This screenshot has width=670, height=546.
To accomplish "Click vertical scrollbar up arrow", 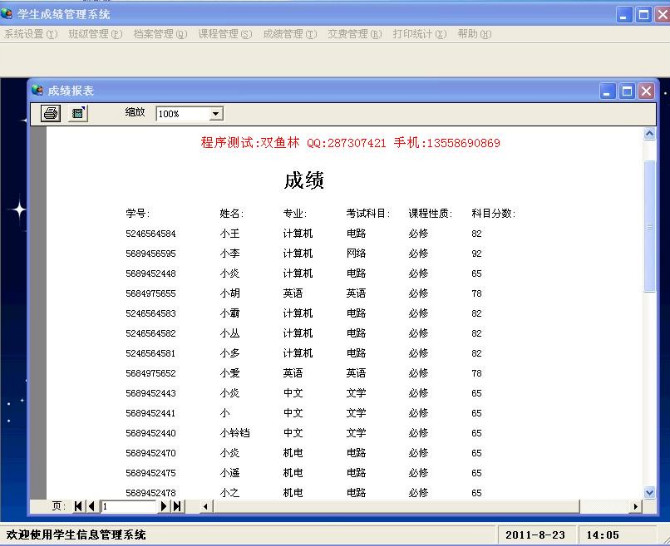I will (x=649, y=134).
